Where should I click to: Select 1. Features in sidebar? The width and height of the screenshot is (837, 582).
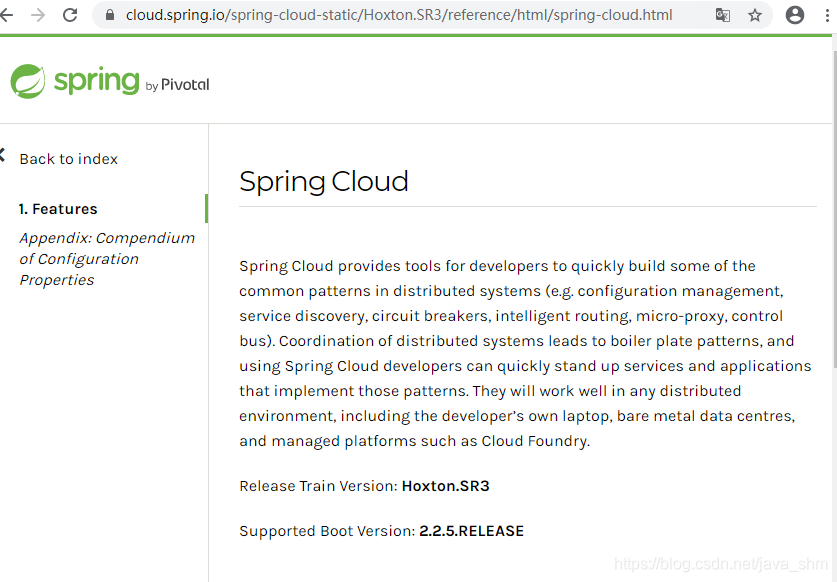coord(58,209)
